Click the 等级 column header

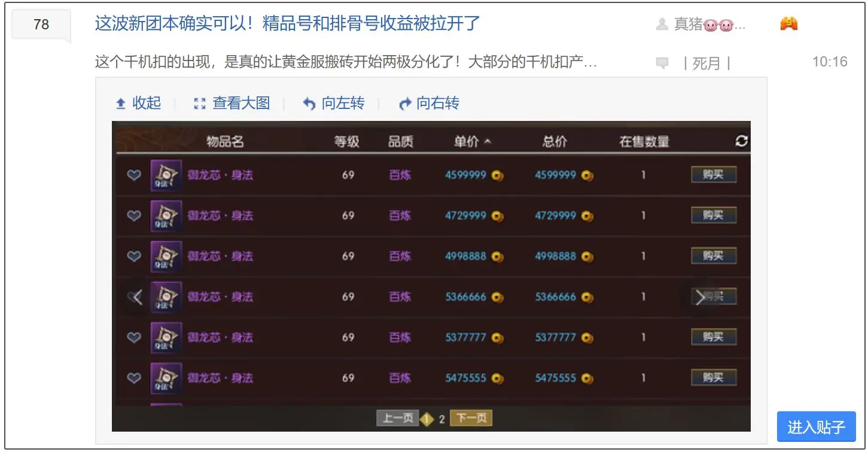pyautogui.click(x=347, y=142)
